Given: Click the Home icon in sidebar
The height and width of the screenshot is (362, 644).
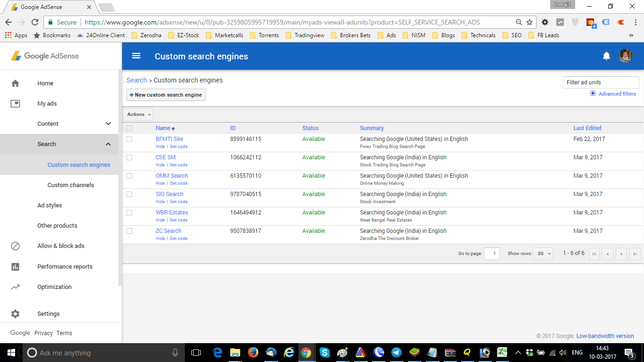Looking at the screenshot, I should 15,83.
